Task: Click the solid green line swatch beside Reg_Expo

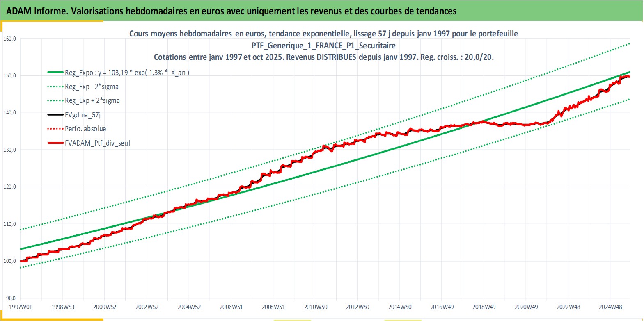Action: click(55, 73)
